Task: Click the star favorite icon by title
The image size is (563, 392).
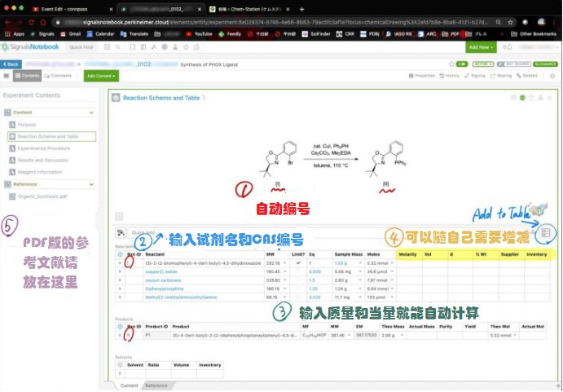Action: [451, 64]
